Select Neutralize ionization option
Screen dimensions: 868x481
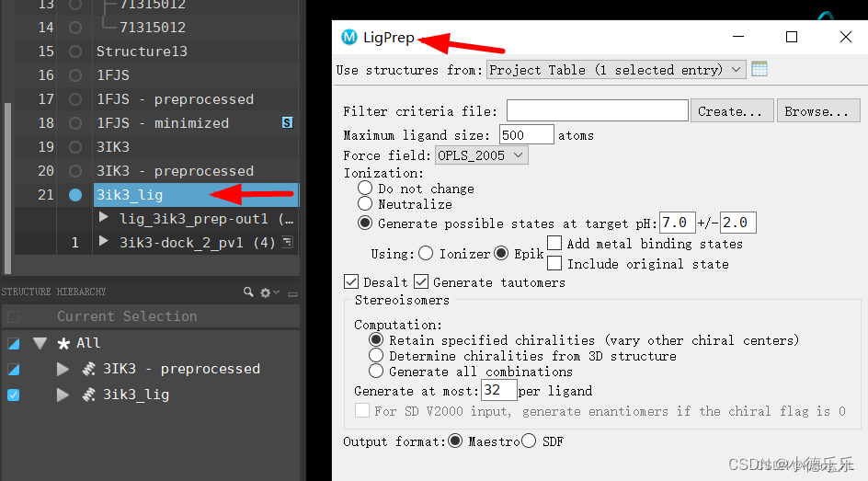point(365,203)
